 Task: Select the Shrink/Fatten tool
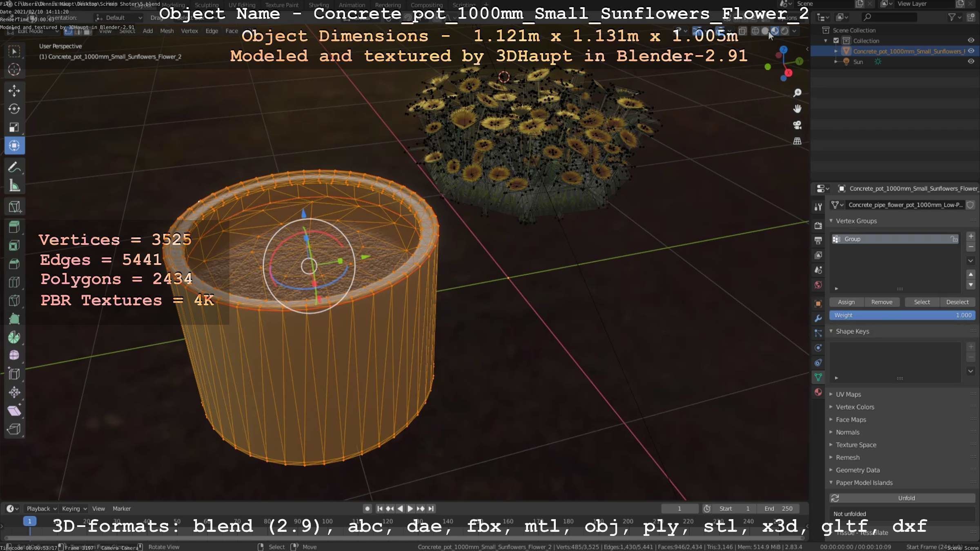14,392
